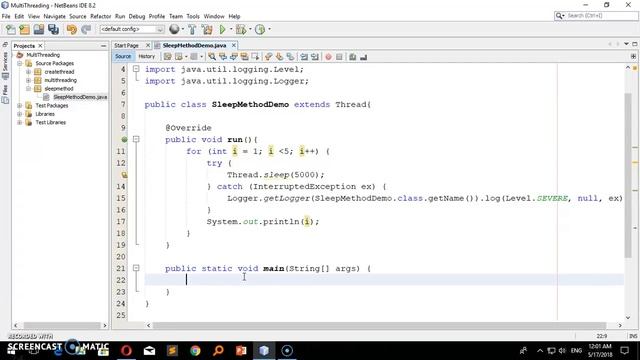Click the hint lightbulb on line 13

tap(124, 175)
